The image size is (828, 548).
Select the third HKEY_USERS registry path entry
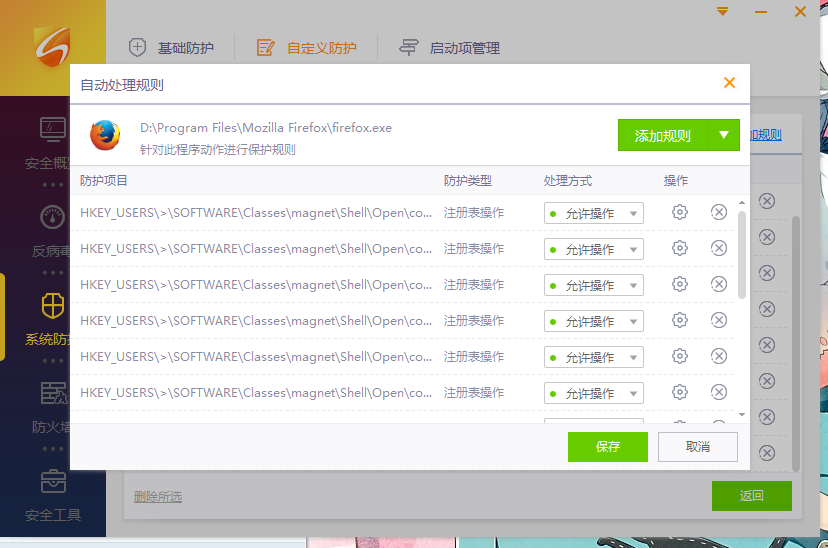coord(256,285)
